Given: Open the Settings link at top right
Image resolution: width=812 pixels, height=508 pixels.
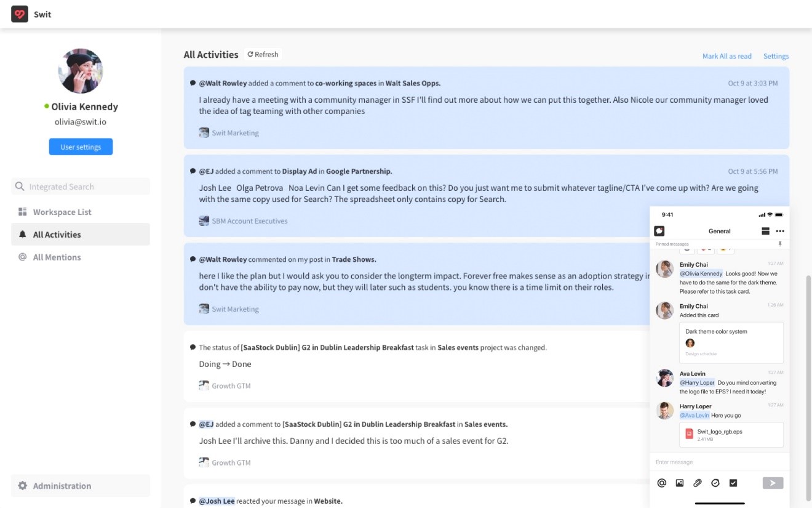Looking at the screenshot, I should tap(776, 56).
